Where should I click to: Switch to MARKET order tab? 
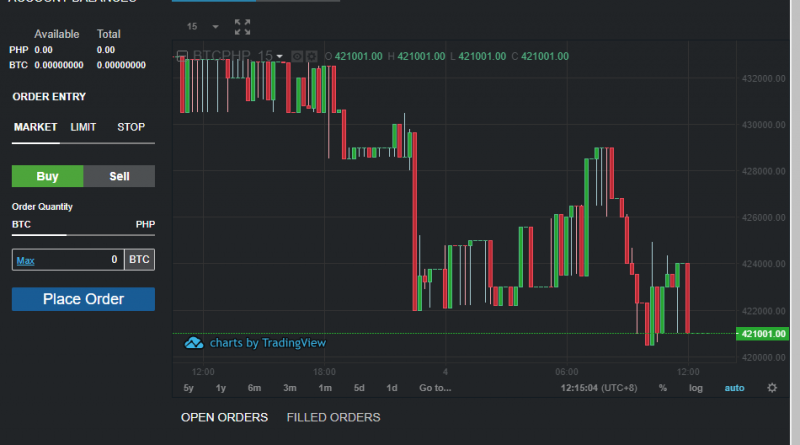36,127
